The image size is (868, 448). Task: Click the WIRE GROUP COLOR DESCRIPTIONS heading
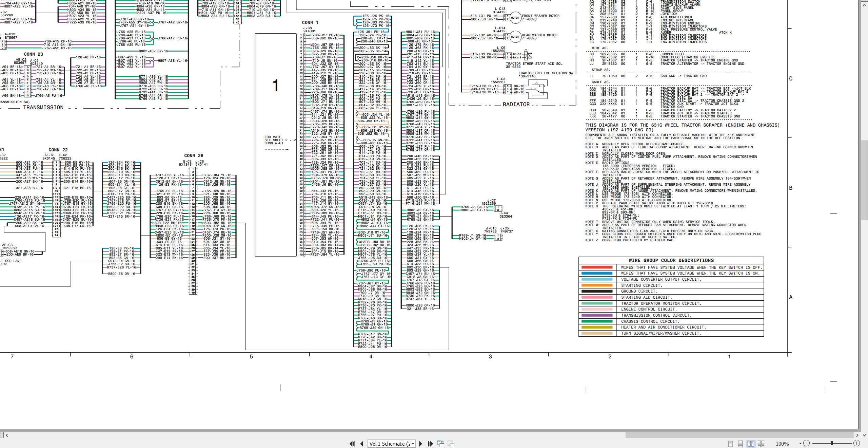coord(671,260)
